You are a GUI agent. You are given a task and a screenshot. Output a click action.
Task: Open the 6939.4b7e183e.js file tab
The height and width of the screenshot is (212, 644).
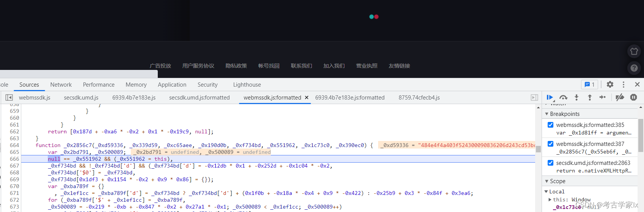pos(134,98)
